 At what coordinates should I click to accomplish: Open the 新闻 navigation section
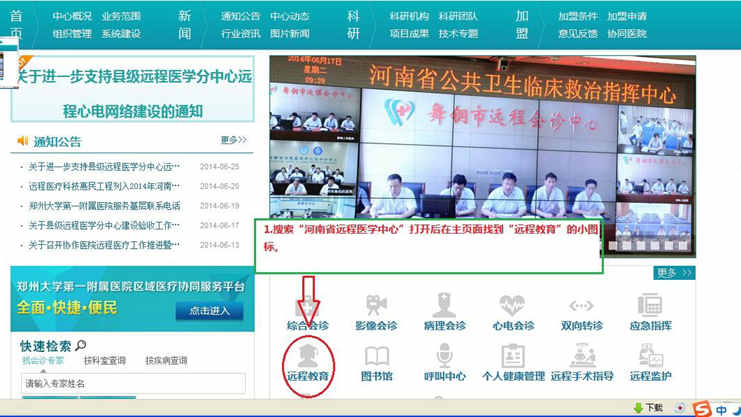(x=185, y=25)
